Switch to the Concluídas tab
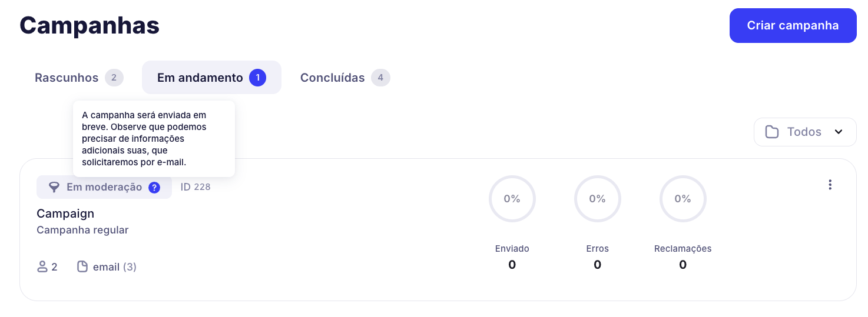The image size is (868, 317). click(333, 78)
